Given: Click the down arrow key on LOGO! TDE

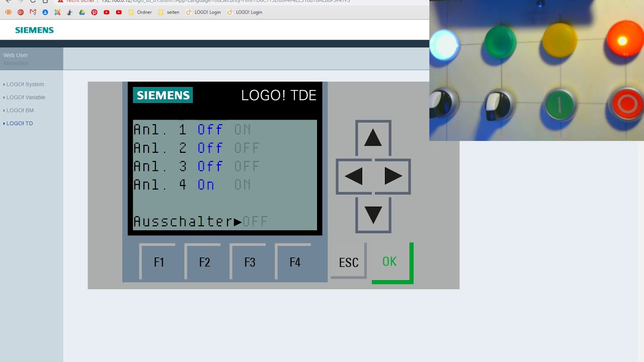Looking at the screenshot, I should pyautogui.click(x=373, y=215).
